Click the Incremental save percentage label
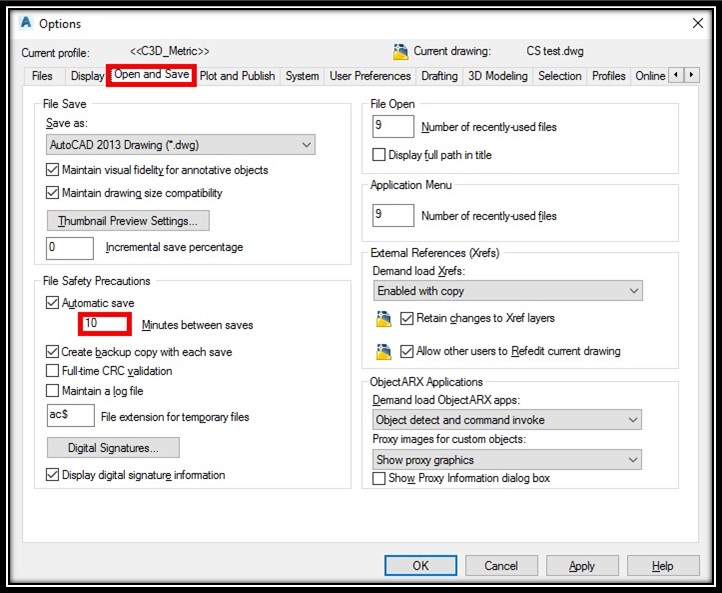The height and width of the screenshot is (593, 722). click(x=174, y=247)
